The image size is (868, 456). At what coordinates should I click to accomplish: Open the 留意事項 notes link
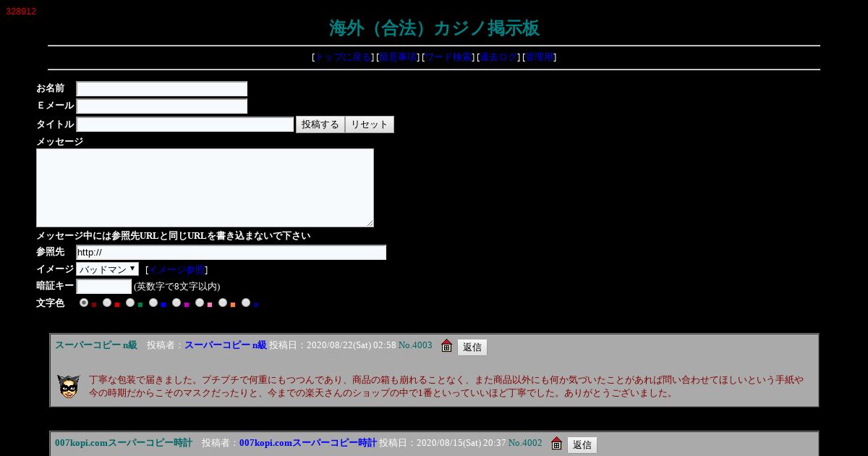click(399, 57)
